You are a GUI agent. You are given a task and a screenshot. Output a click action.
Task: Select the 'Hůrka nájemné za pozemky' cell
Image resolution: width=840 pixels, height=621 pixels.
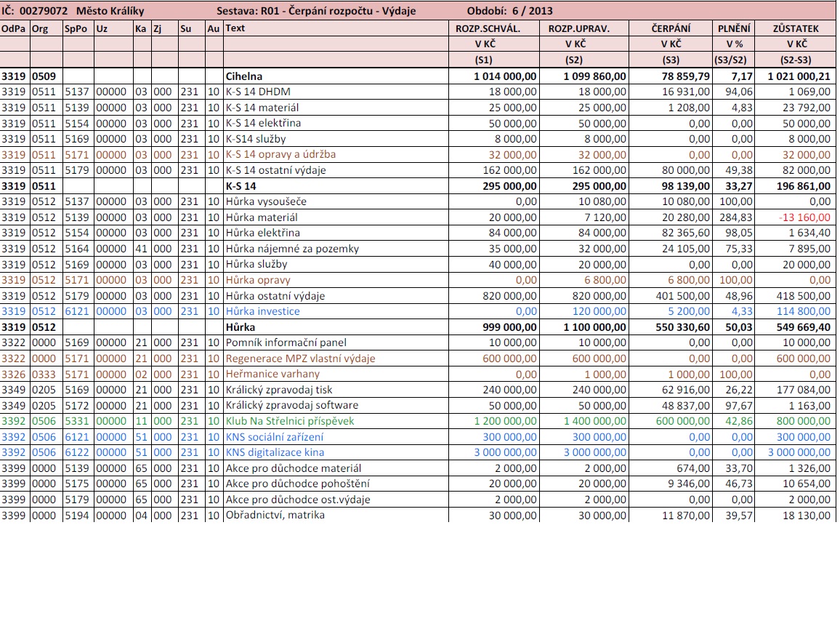(x=292, y=249)
